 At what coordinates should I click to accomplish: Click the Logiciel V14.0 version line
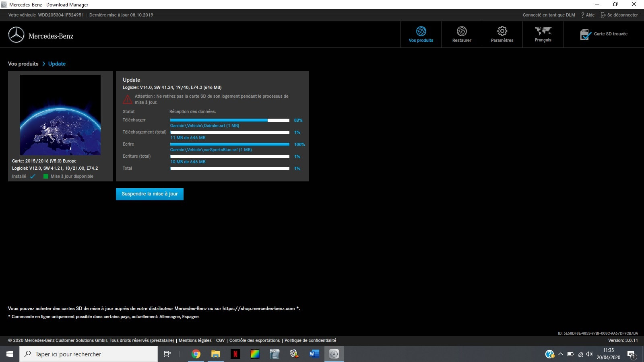[172, 87]
